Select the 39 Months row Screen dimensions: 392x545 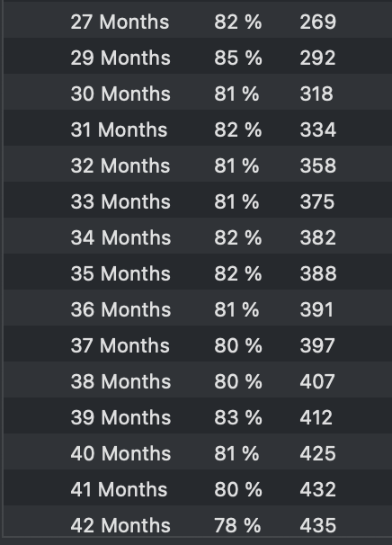pyautogui.click(x=198, y=417)
